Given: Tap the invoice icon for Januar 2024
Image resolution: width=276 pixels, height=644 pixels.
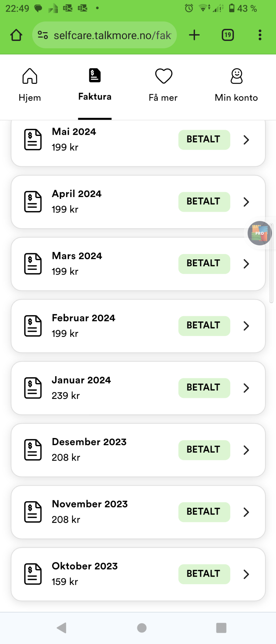Looking at the screenshot, I should (33, 388).
